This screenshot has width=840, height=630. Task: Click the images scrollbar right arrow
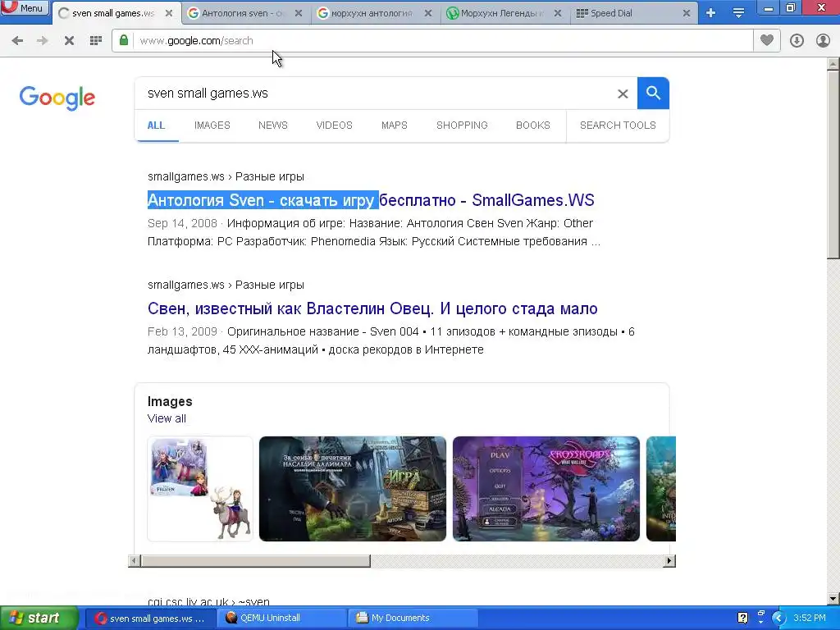tap(669, 561)
